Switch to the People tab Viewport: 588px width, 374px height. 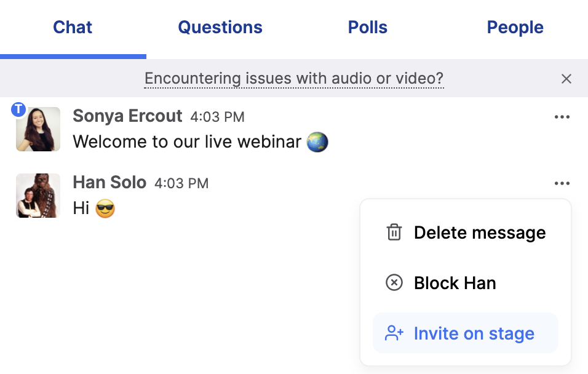[515, 27]
